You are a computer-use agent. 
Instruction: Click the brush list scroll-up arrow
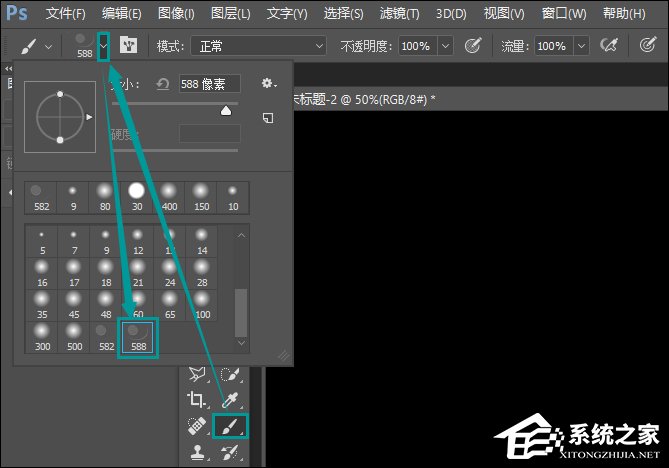pyautogui.click(x=241, y=235)
